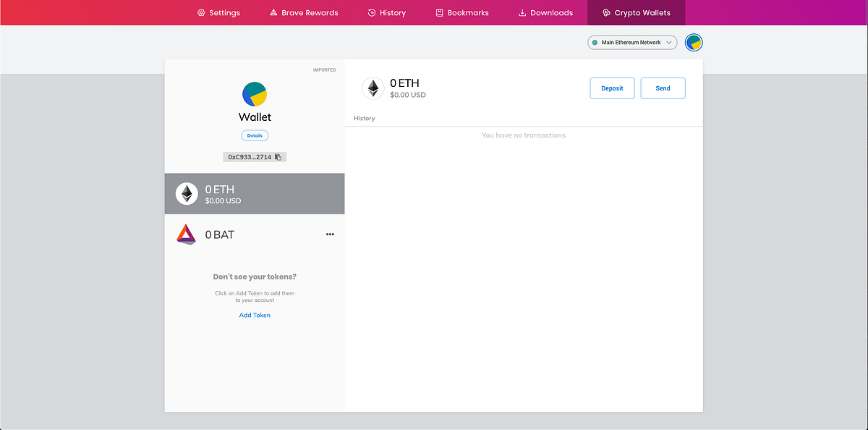The width and height of the screenshot is (868, 430).
Task: Click the 'You have no transactions' message
Action: [524, 135]
